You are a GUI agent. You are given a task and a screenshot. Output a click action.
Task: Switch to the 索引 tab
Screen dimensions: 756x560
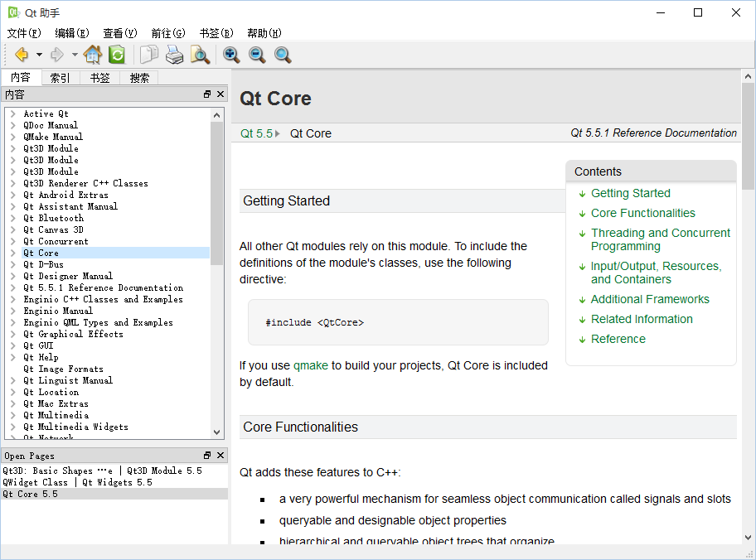(61, 78)
